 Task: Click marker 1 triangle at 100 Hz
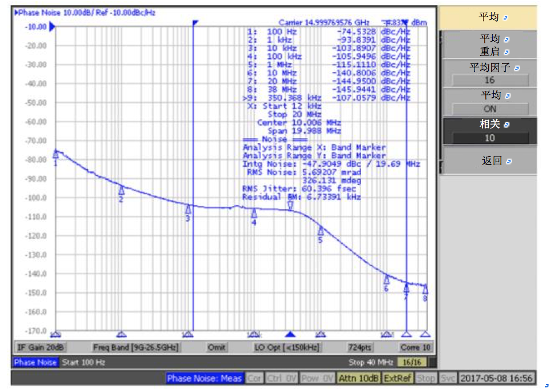point(56,154)
